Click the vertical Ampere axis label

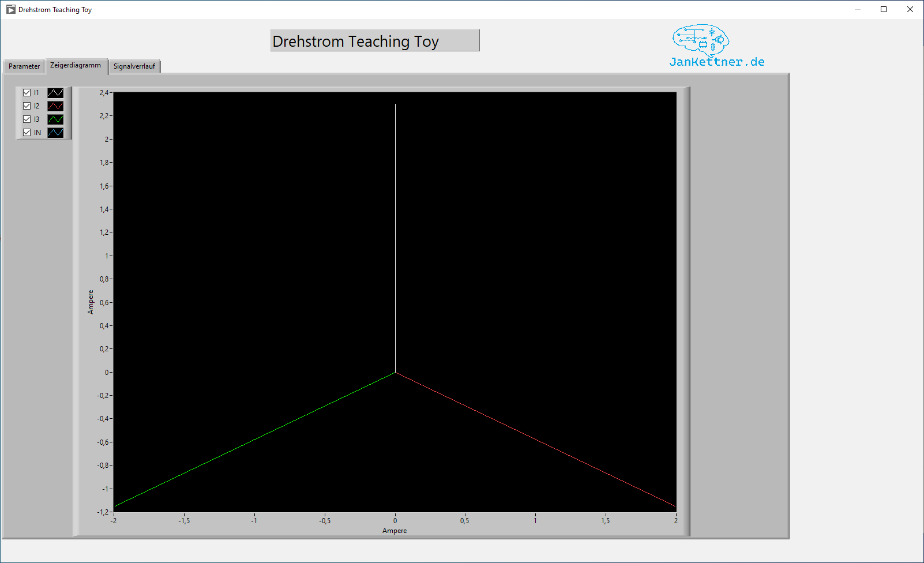(91, 302)
